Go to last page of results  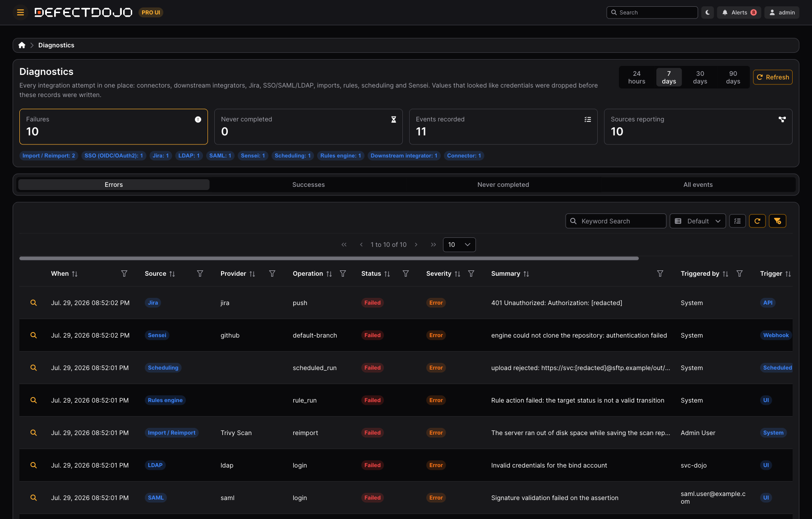click(x=434, y=245)
